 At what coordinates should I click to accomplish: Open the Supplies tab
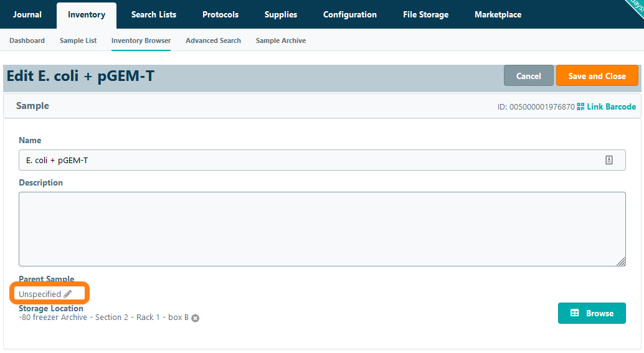[280, 14]
